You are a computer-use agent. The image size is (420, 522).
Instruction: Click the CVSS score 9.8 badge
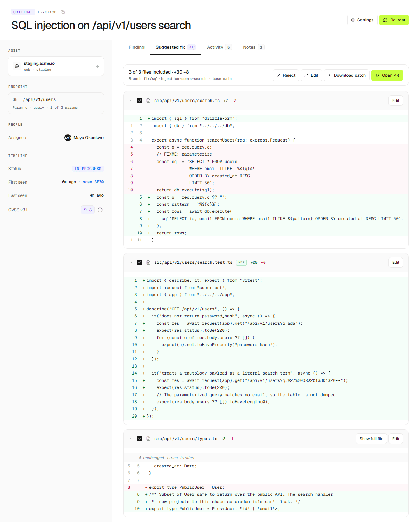pyautogui.click(x=88, y=210)
